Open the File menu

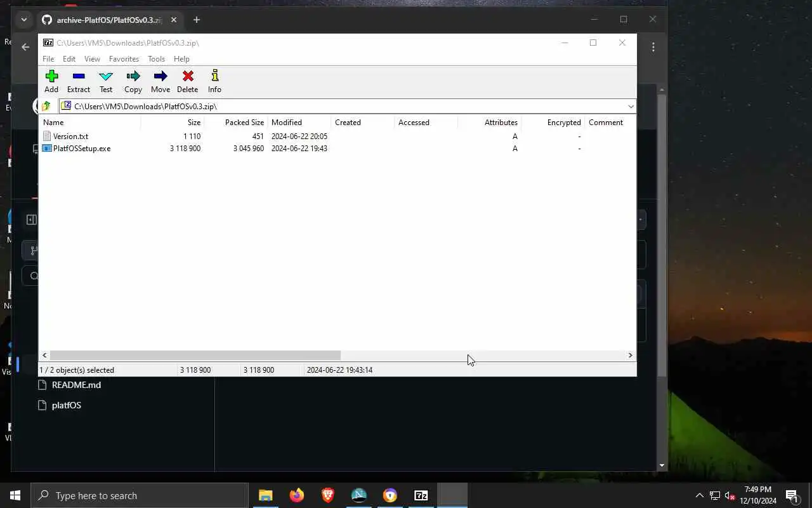[x=48, y=58]
